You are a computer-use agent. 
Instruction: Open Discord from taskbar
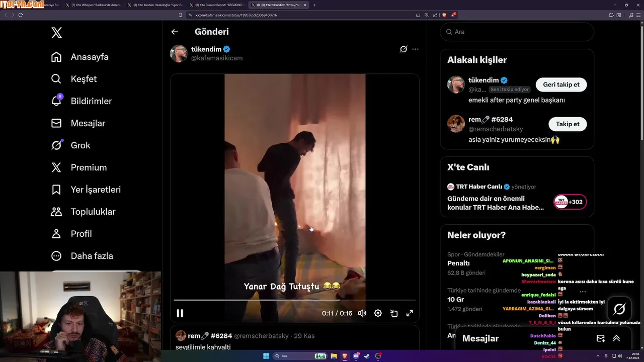[x=356, y=356]
